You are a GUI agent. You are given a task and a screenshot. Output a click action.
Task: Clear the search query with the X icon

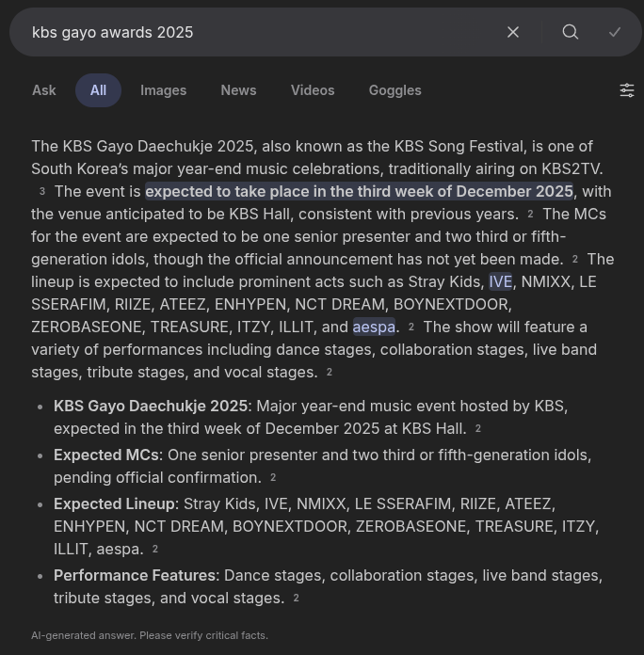(x=513, y=32)
